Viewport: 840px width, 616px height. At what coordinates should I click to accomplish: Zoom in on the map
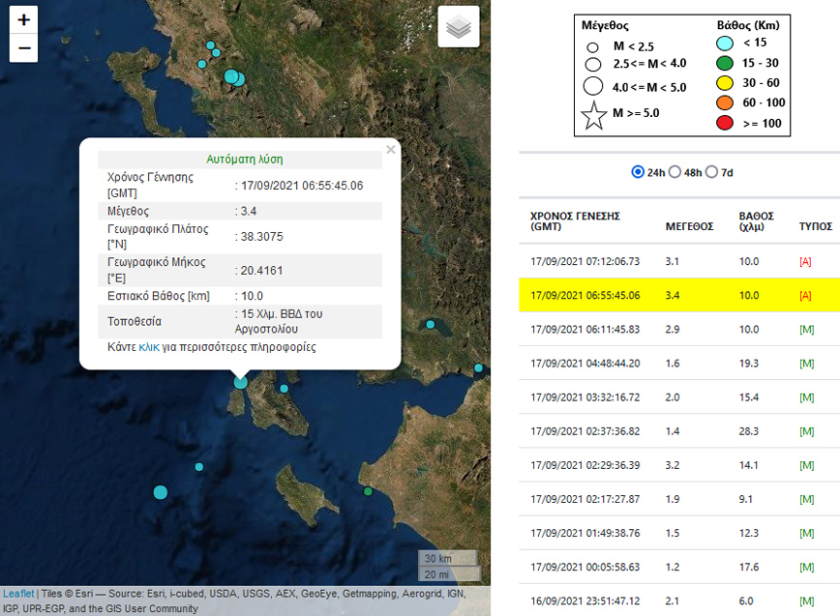[23, 20]
